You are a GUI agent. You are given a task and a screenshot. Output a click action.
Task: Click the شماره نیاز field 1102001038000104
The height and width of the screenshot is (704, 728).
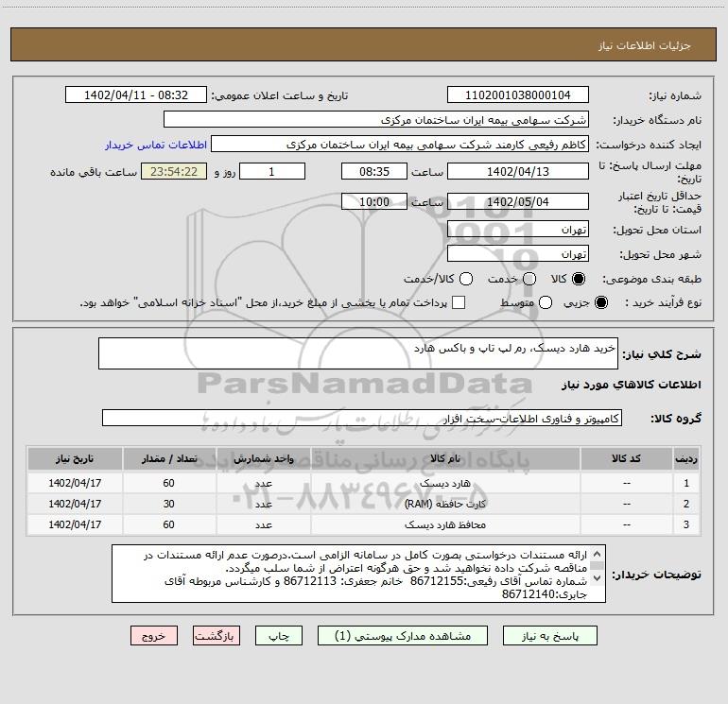(518, 94)
